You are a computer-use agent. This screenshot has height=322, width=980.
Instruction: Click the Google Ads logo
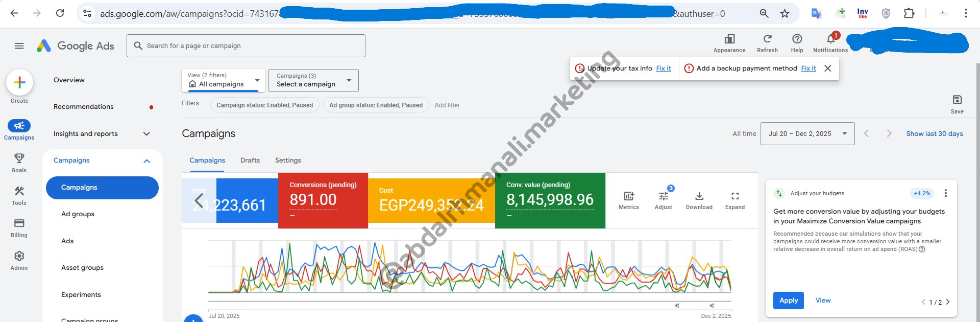[76, 46]
